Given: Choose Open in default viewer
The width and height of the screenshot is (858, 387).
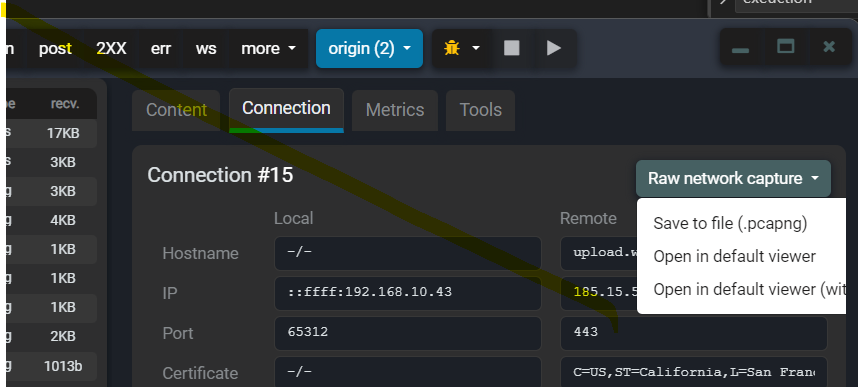Looking at the screenshot, I should pos(734,256).
